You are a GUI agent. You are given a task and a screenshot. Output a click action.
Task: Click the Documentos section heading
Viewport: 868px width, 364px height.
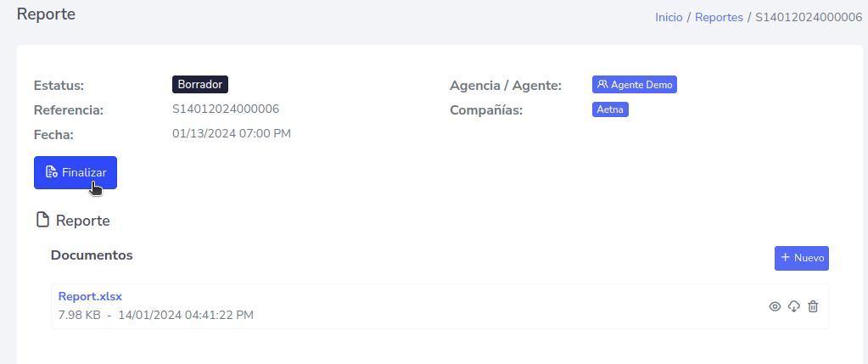[92, 255]
